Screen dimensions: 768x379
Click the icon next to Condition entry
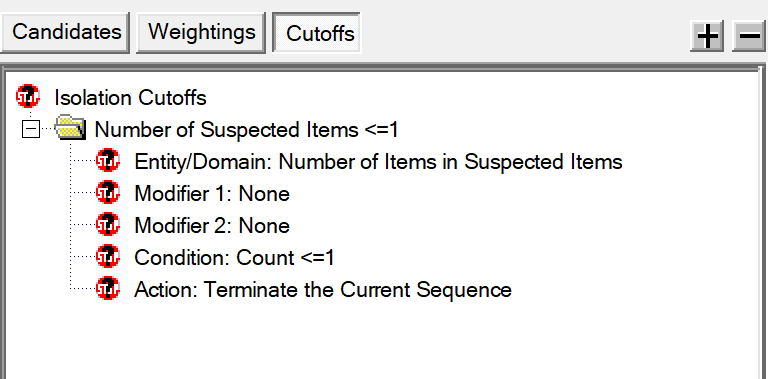tap(108, 256)
